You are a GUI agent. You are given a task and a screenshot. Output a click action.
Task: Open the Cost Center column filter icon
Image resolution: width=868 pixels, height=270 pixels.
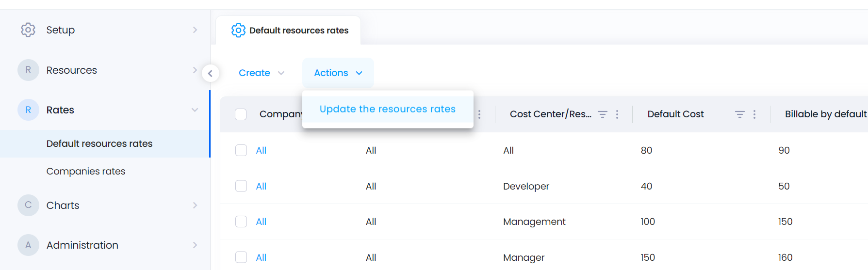[x=602, y=114]
